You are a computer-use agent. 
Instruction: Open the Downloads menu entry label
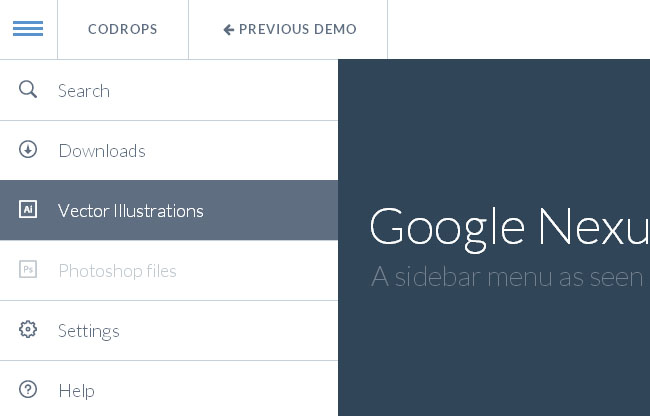pos(102,151)
